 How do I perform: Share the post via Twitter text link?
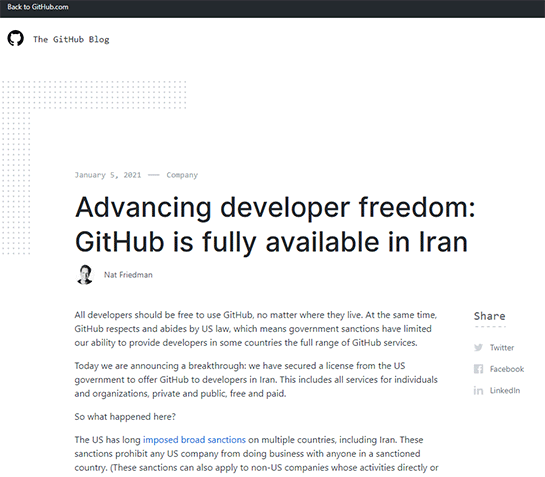coord(502,347)
